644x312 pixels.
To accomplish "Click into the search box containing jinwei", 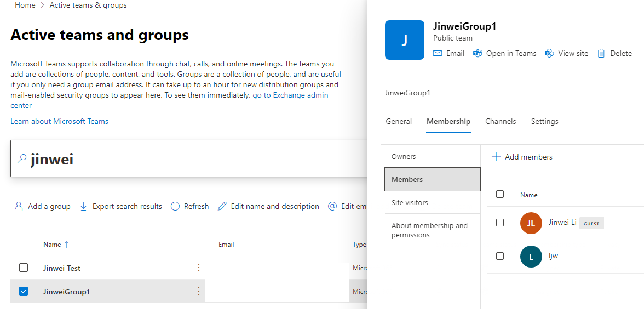I will click(189, 158).
